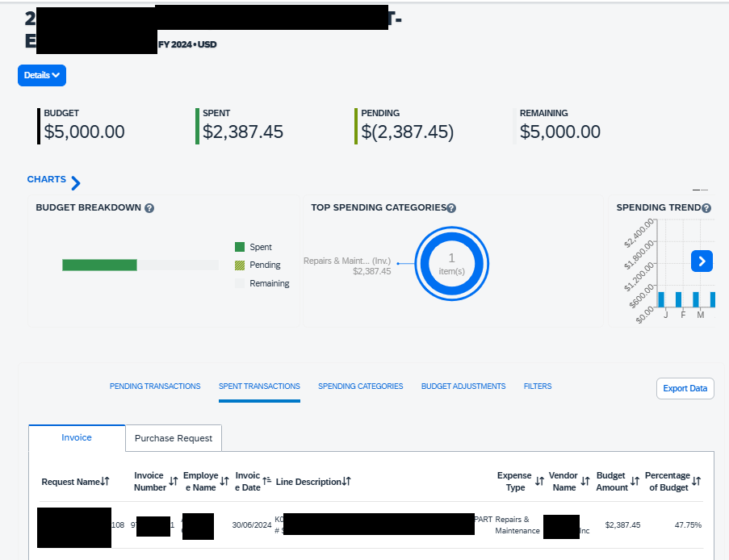The image size is (729, 560).
Task: Click the 47.75% percentage cell
Action: coord(688,525)
